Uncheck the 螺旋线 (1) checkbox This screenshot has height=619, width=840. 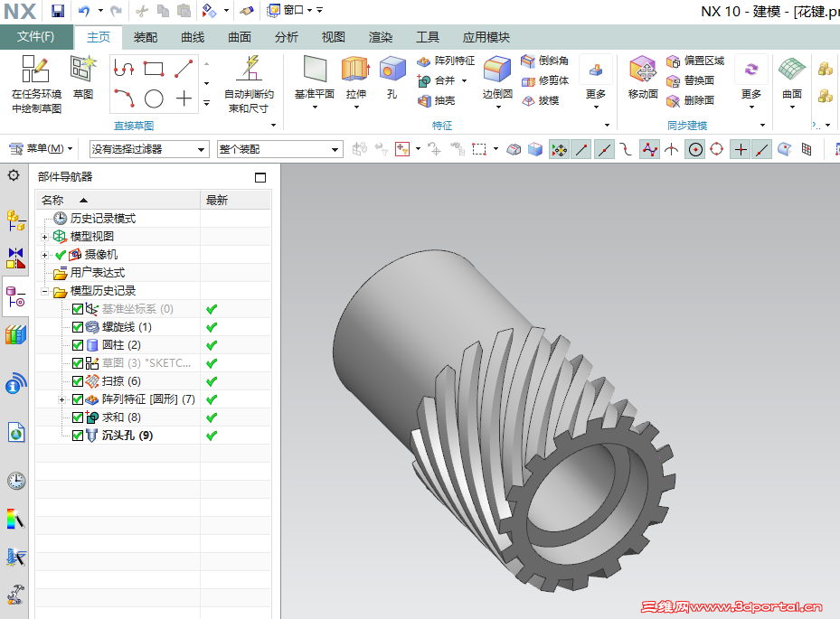point(77,327)
